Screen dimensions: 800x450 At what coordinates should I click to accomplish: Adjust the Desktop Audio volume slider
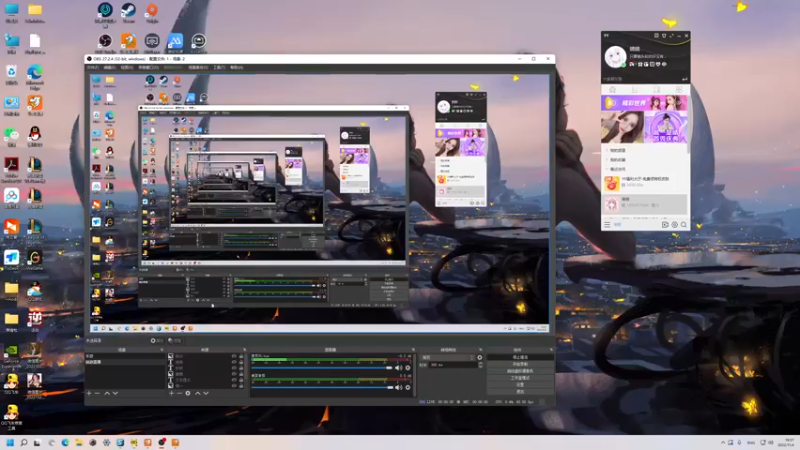321,387
